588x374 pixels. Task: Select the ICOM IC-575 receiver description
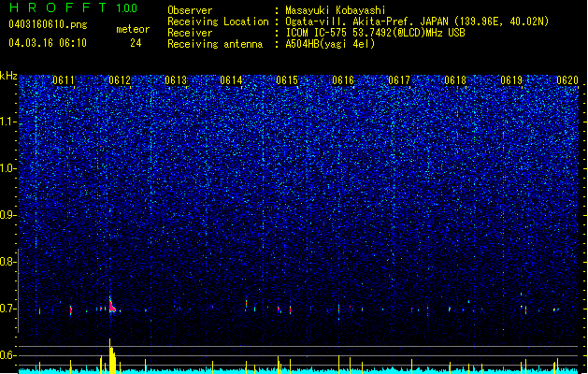[375, 33]
